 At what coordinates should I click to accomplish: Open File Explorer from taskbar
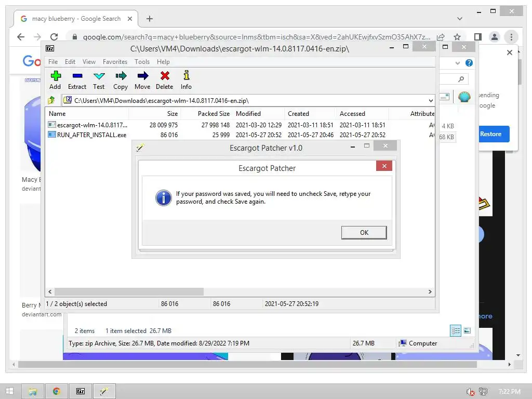(33, 391)
